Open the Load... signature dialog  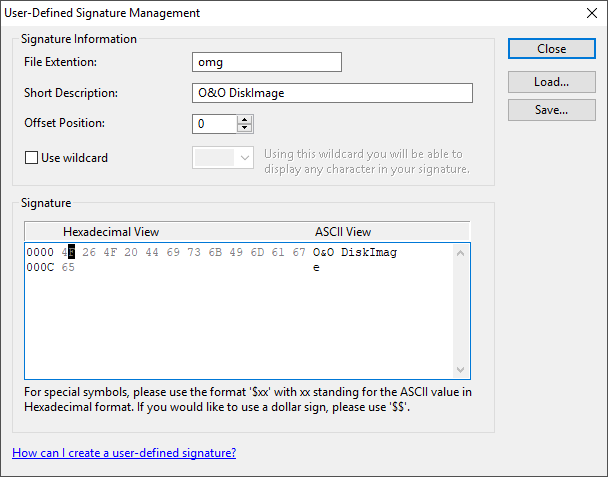551,80
